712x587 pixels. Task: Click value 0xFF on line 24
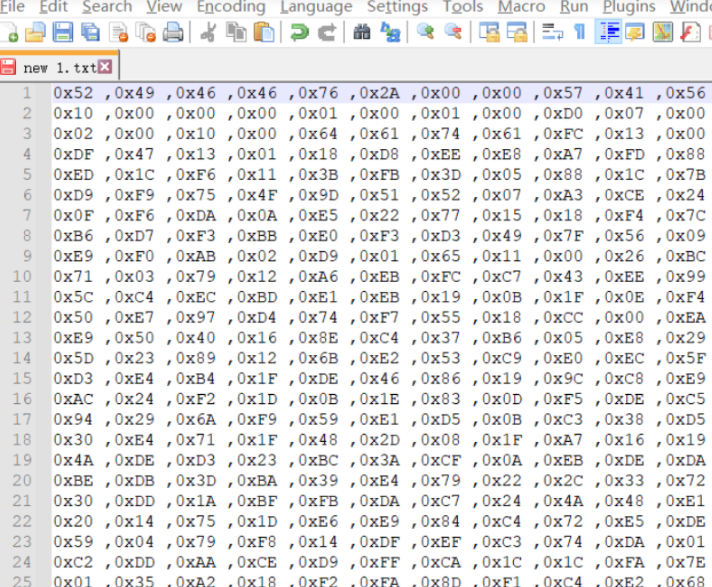(380, 562)
